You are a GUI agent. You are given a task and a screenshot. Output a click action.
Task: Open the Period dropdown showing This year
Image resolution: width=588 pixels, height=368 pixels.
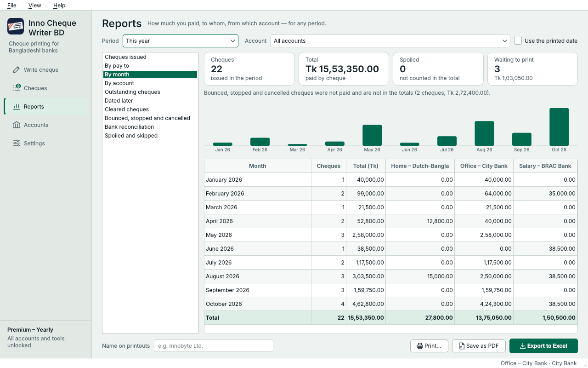point(181,41)
